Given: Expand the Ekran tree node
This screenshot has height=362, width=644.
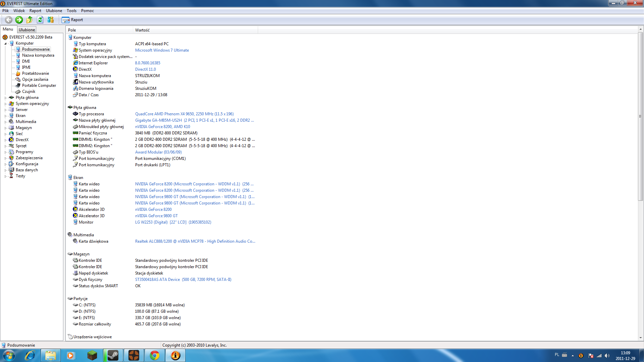Looking at the screenshot, I should click(5, 116).
